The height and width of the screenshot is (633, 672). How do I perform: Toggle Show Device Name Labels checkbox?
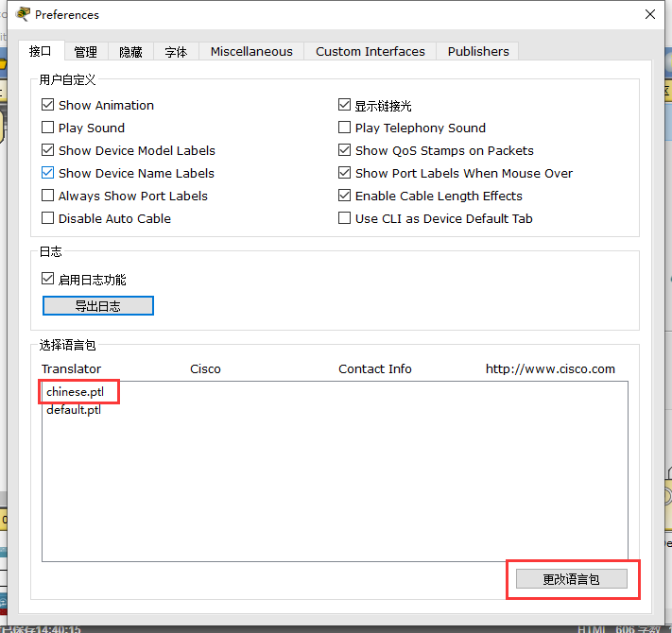coord(47,173)
